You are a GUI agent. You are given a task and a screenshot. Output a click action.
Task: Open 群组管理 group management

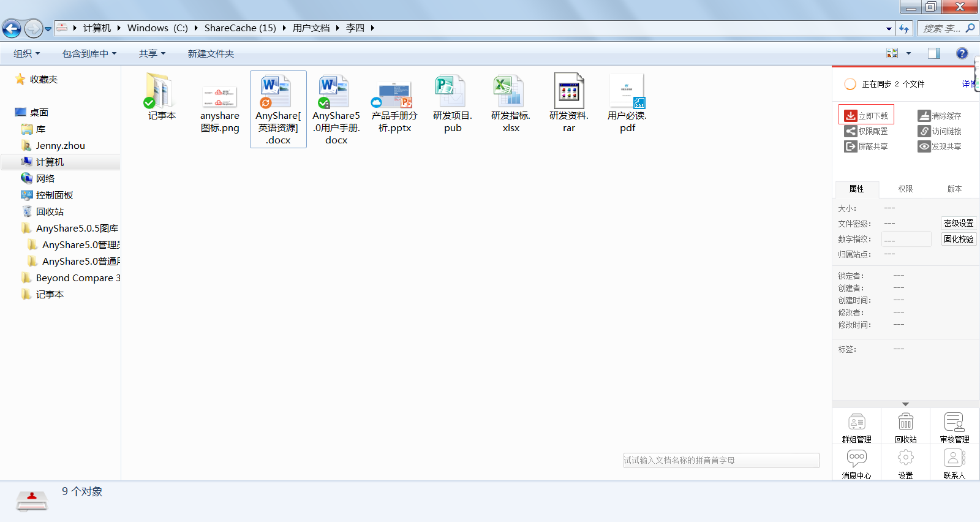pyautogui.click(x=856, y=428)
